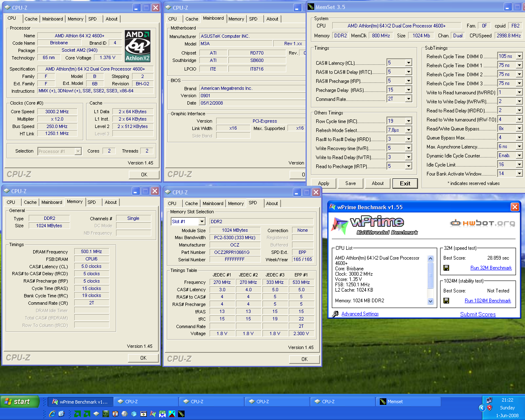Click the wPrime CPU list scroll down arrow
Image resolution: width=525 pixels, height=420 pixels.
point(430,301)
